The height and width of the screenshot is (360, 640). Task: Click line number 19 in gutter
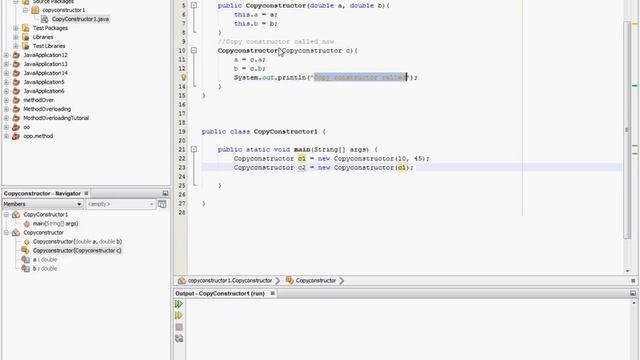pos(182,131)
